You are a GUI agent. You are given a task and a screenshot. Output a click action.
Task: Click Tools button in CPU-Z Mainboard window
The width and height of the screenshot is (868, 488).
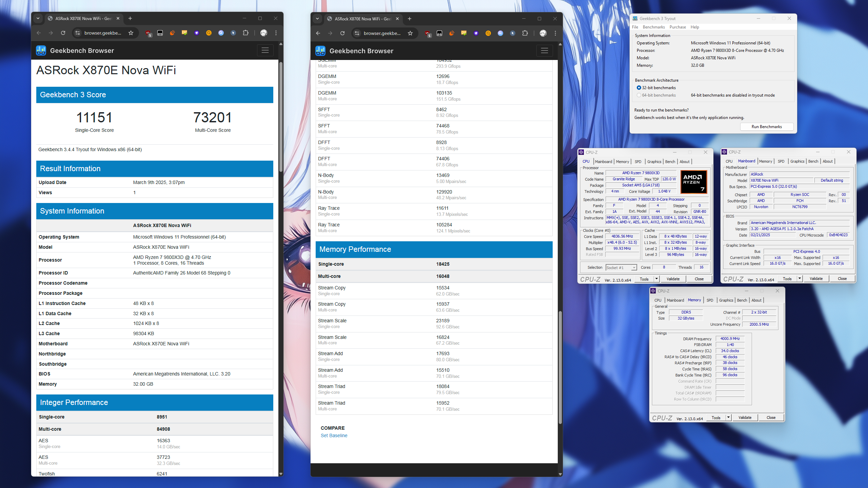click(787, 279)
